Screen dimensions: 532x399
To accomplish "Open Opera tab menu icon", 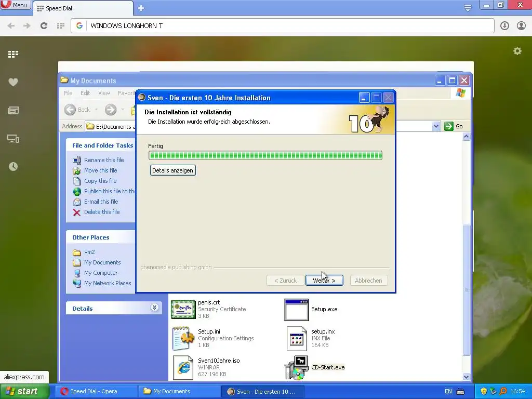I will click(x=468, y=8).
